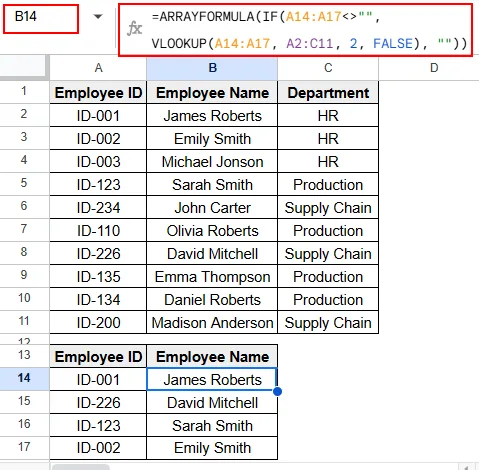Select Production cell in row 9
Viewport: 479px width, 470px height.
[x=328, y=276]
